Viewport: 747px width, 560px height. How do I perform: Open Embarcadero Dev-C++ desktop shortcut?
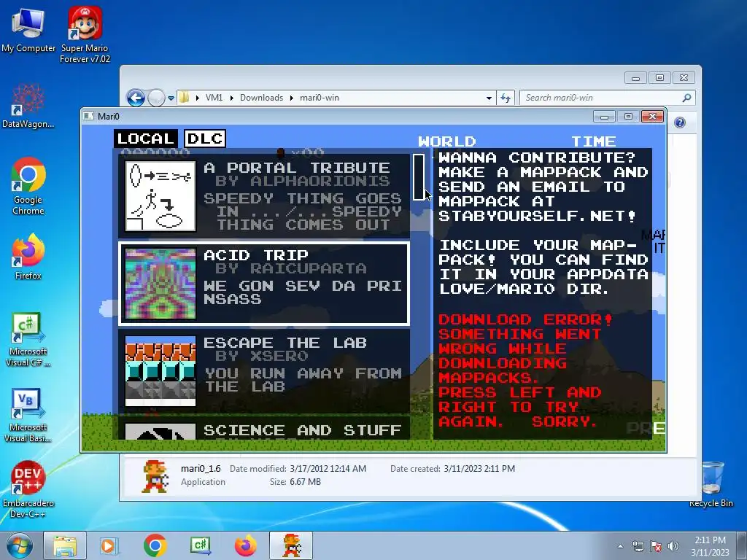pyautogui.click(x=28, y=489)
